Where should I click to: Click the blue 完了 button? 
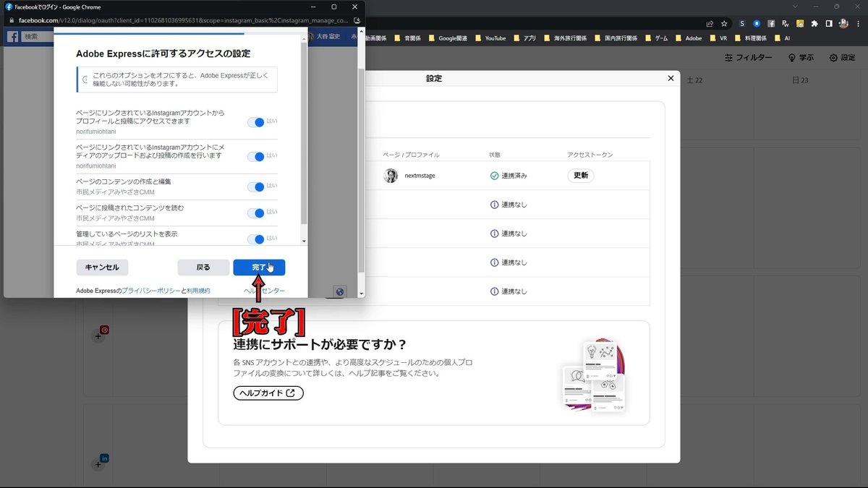259,267
